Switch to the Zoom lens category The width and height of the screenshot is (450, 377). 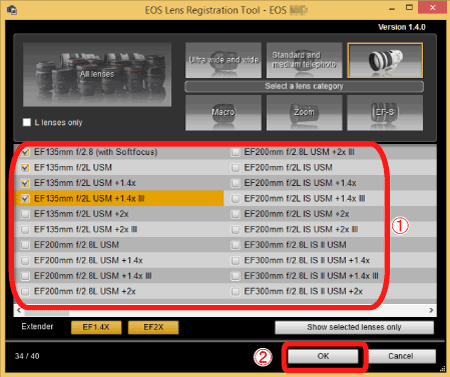pos(304,113)
